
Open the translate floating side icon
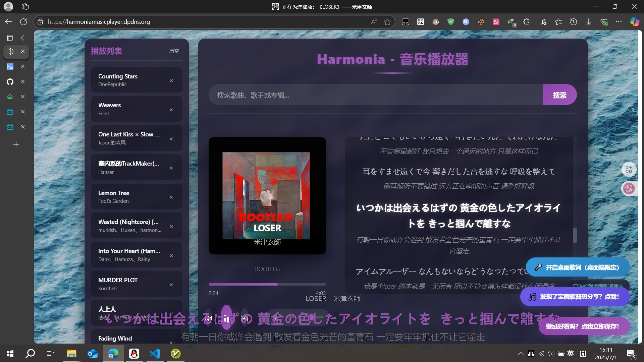tap(629, 188)
